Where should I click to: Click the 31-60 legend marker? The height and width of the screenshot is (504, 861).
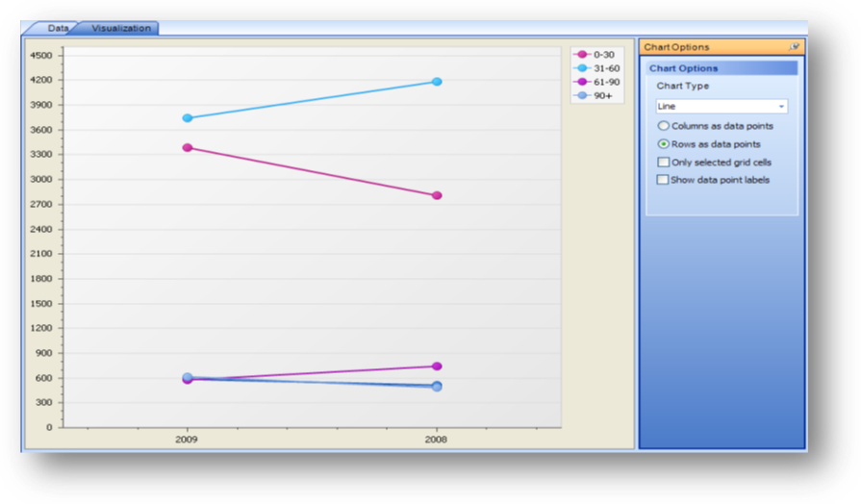coord(582,68)
